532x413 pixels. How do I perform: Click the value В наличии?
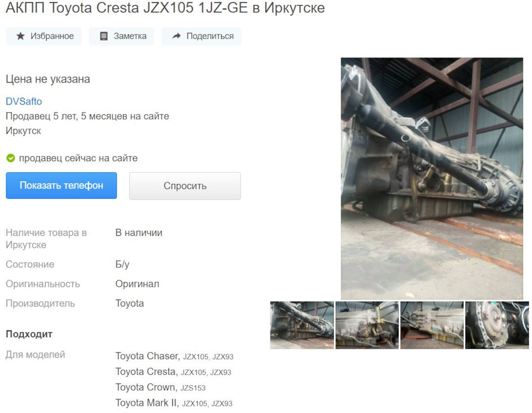pyautogui.click(x=139, y=233)
